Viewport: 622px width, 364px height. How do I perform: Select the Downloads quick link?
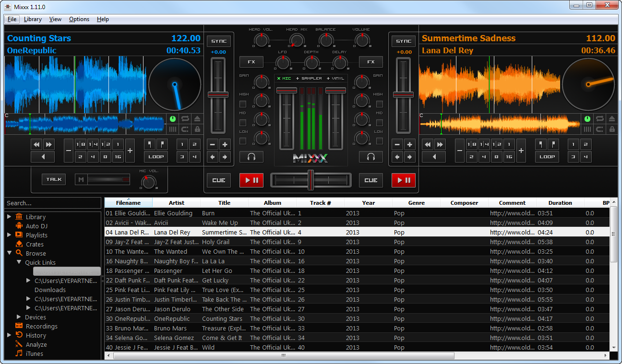coord(50,290)
